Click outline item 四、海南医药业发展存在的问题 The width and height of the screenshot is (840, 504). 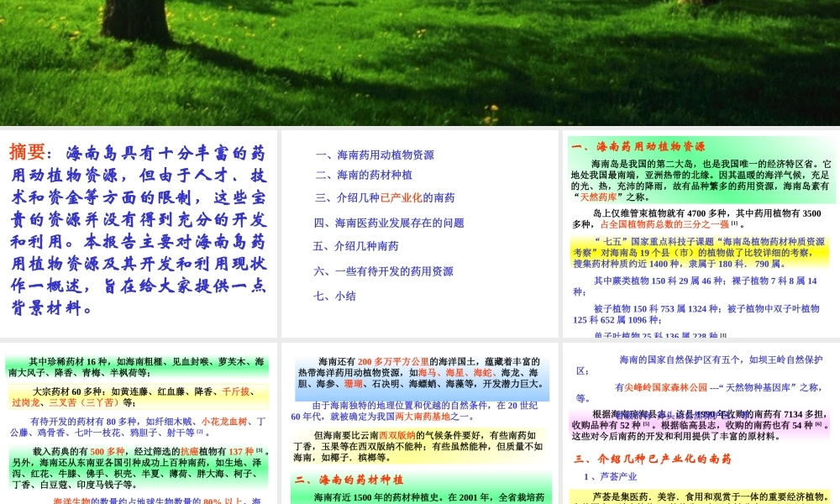(x=391, y=220)
